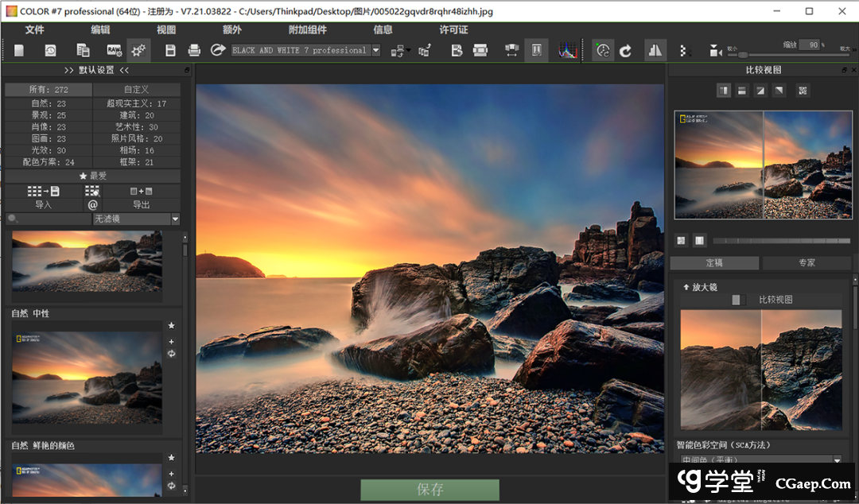Click the redo circular arrow icon
859x504 pixels.
(626, 50)
